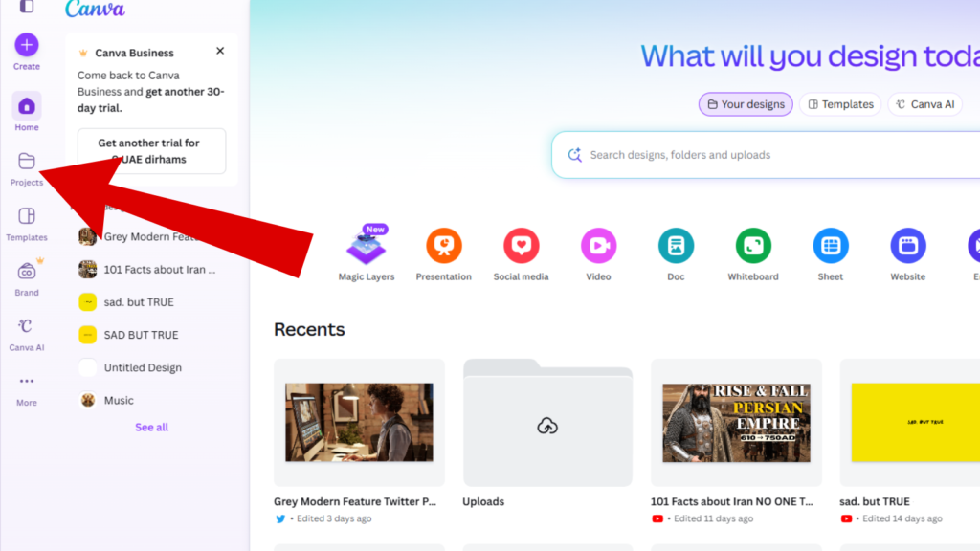Click the See all recent designs link
This screenshot has height=551, width=980.
tap(151, 427)
